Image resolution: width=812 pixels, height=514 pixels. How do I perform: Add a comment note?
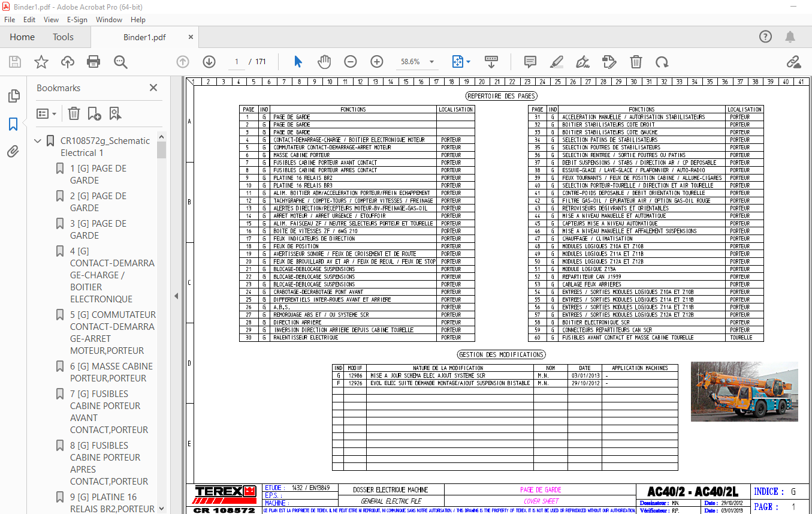pyautogui.click(x=530, y=62)
